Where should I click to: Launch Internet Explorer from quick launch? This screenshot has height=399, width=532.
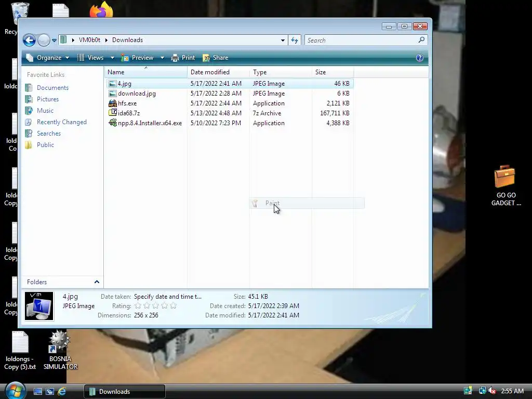point(62,392)
